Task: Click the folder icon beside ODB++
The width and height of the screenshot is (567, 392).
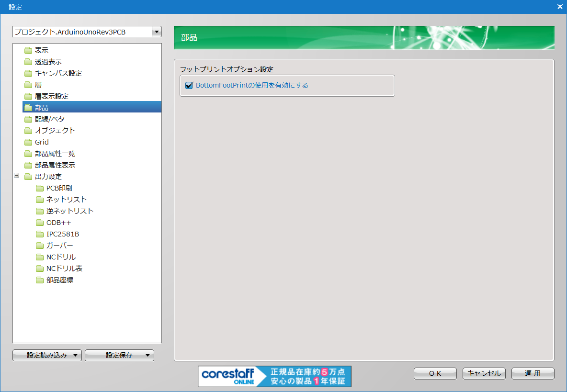Action: tap(40, 223)
